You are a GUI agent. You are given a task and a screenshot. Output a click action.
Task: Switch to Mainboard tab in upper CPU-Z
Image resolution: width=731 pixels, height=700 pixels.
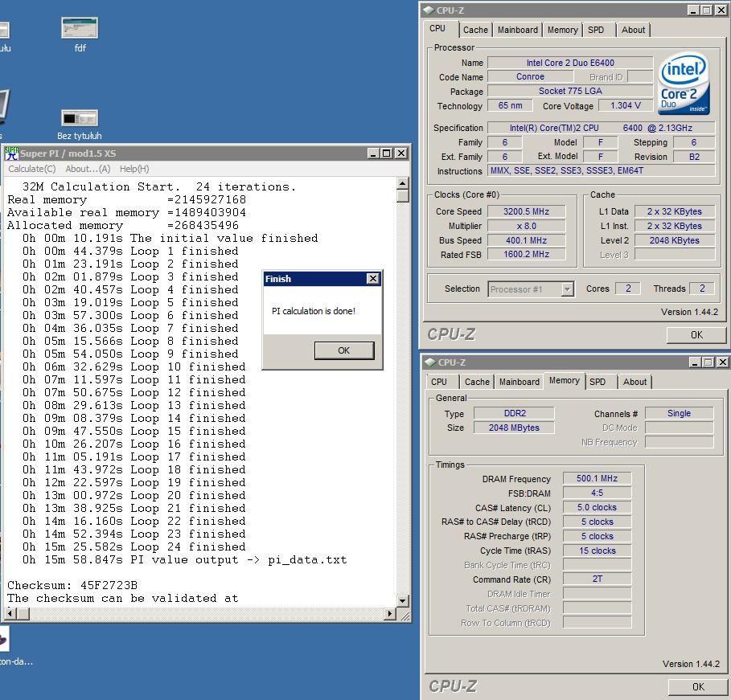[517, 30]
